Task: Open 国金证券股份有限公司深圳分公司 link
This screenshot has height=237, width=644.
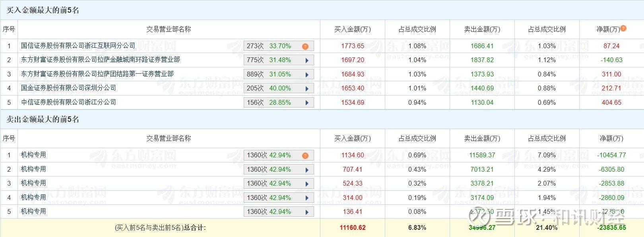Action: (68, 88)
